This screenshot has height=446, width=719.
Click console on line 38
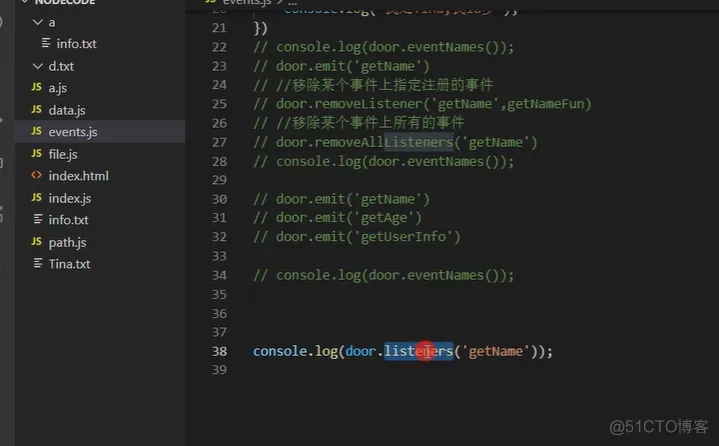tap(280, 352)
